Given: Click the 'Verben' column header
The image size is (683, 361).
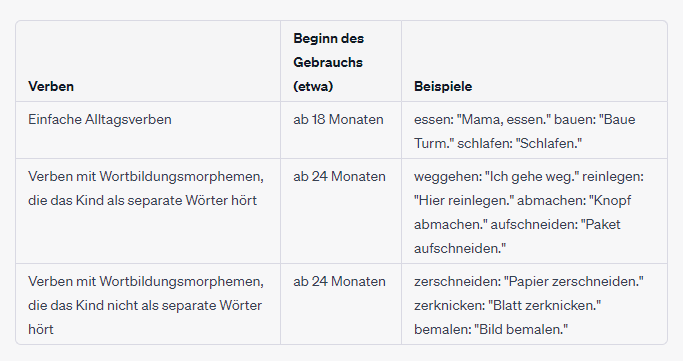Looking at the screenshot, I should coord(51,86).
